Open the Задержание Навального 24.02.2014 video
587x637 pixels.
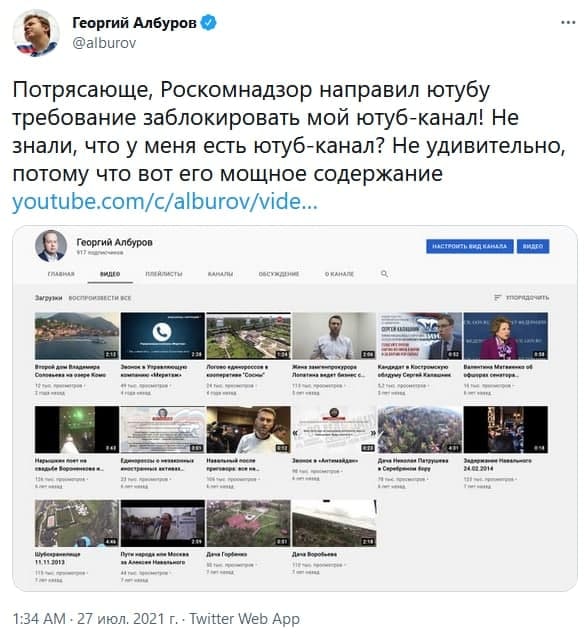[506, 429]
